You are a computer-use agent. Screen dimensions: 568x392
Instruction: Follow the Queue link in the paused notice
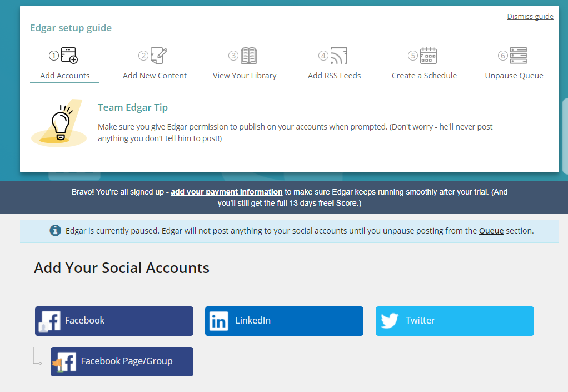coord(491,231)
